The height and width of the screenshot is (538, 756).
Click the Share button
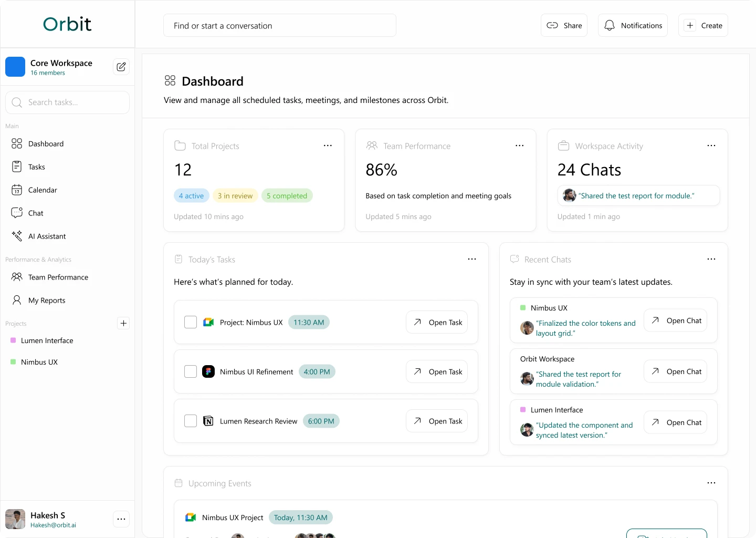pyautogui.click(x=564, y=25)
